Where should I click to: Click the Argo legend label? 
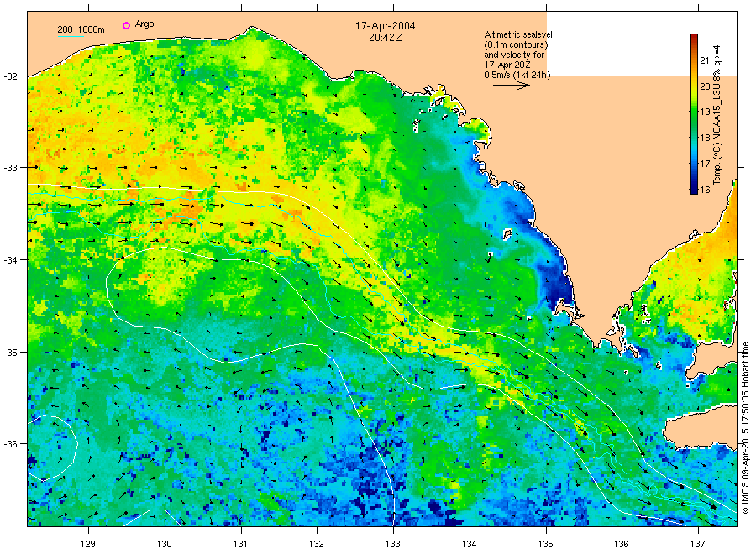pyautogui.click(x=144, y=24)
